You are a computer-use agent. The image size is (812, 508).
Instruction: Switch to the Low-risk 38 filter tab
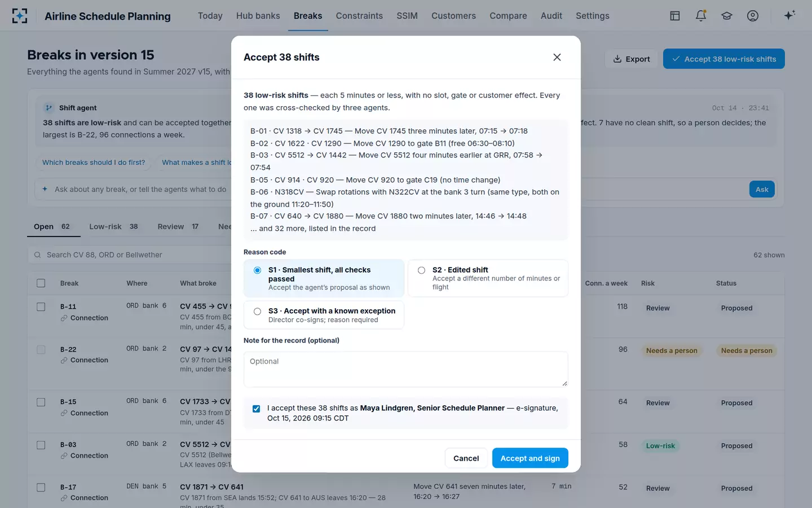[x=114, y=227]
